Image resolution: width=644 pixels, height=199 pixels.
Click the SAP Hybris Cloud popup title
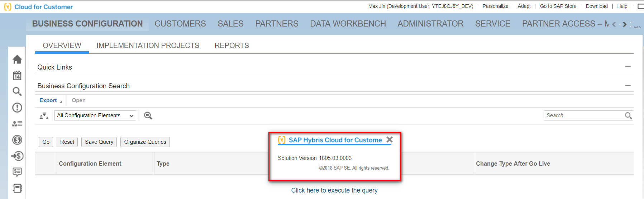coord(335,140)
